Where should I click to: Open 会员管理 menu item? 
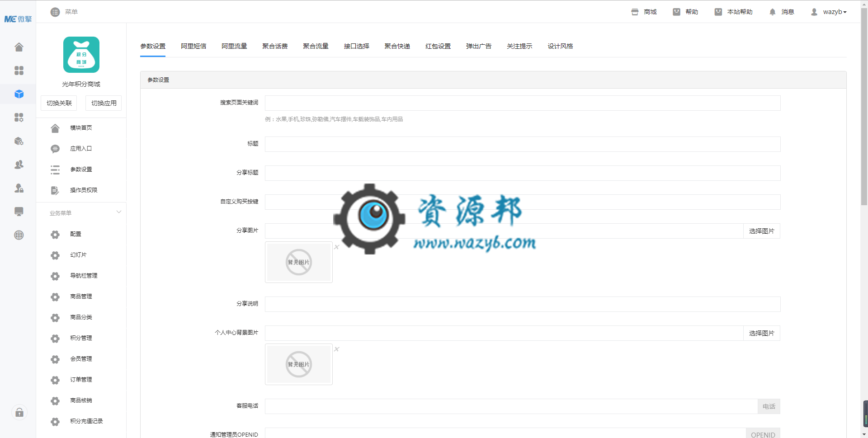[x=81, y=359]
